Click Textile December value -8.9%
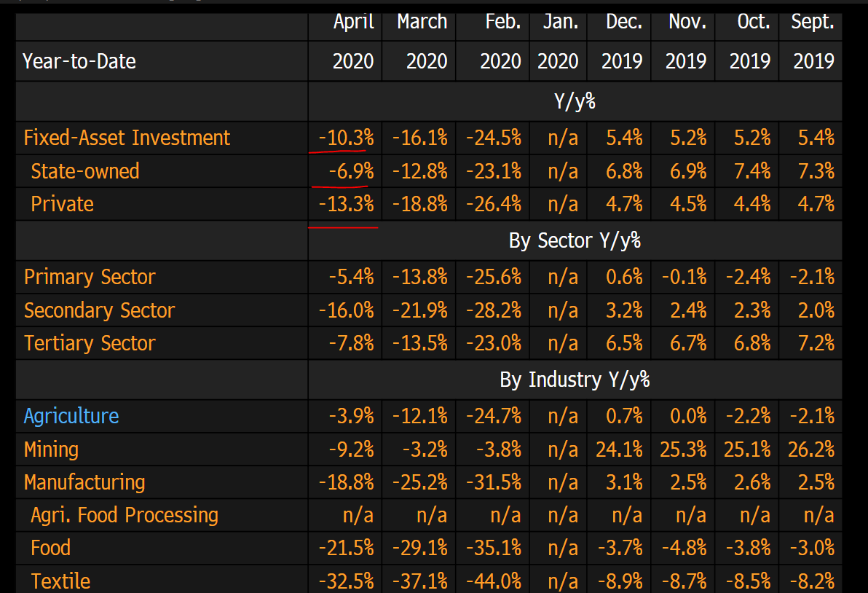Viewport: 868px width, 593px height. point(620,581)
